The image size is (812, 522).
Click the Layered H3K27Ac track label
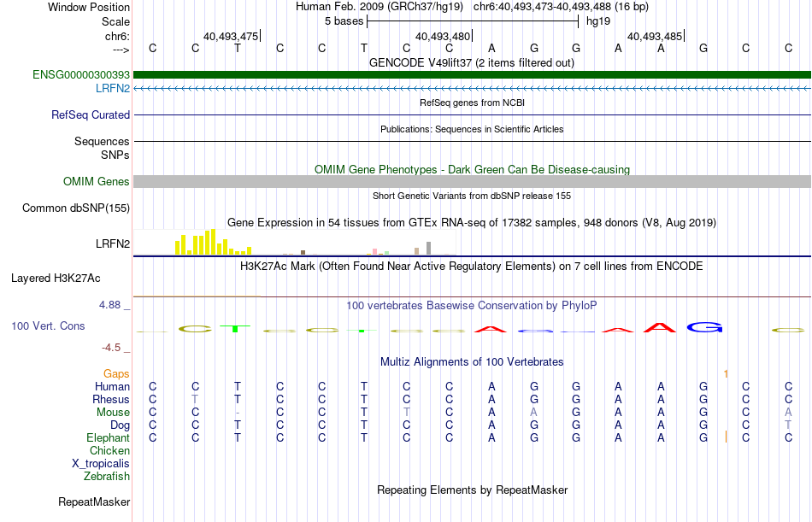56,279
